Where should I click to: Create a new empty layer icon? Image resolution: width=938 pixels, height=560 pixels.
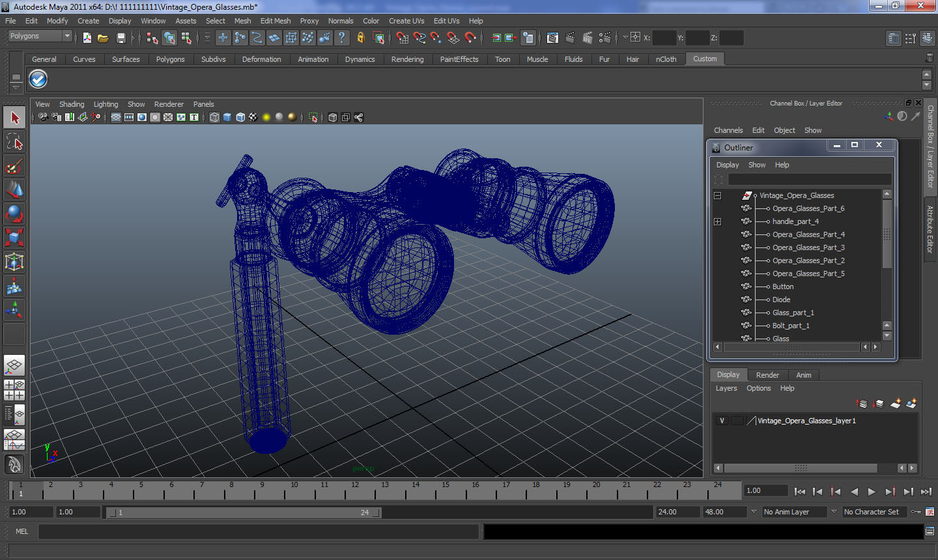click(896, 404)
